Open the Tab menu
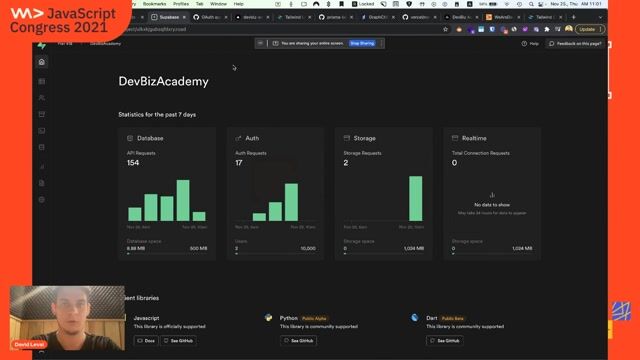The height and width of the screenshot is (360, 640). pyautogui.click(x=200, y=4)
